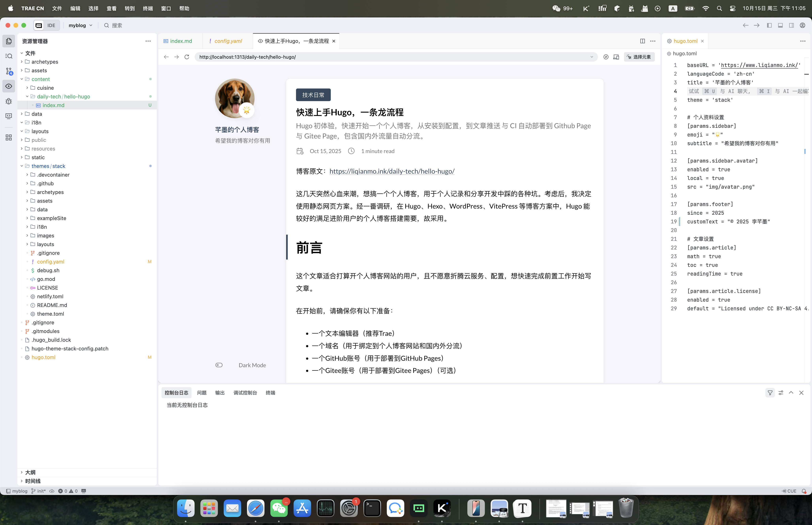The width and height of the screenshot is (812, 525).
Task: Switch to the config.yaml editor tab
Action: coord(228,41)
